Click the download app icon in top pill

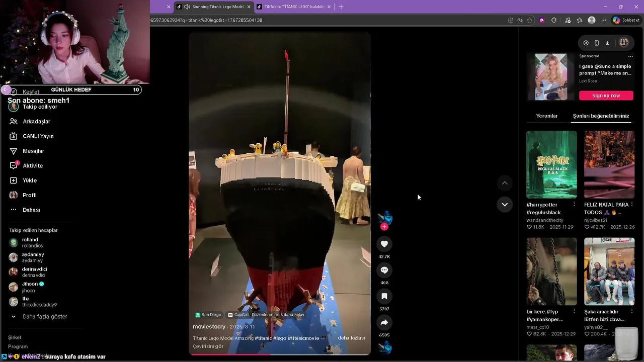pos(607,43)
